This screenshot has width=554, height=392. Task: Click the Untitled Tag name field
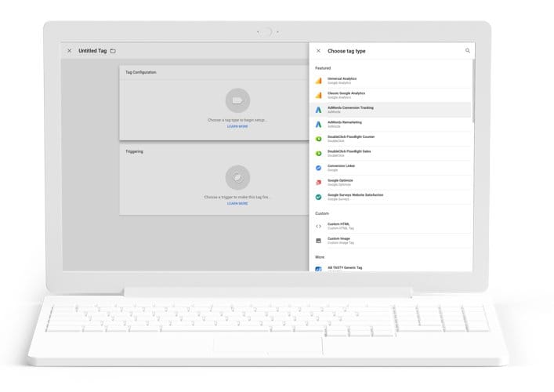[x=92, y=51]
